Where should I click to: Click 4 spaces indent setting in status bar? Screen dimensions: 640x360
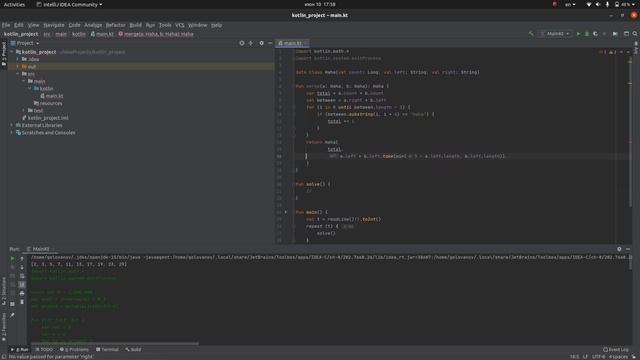coord(618,357)
